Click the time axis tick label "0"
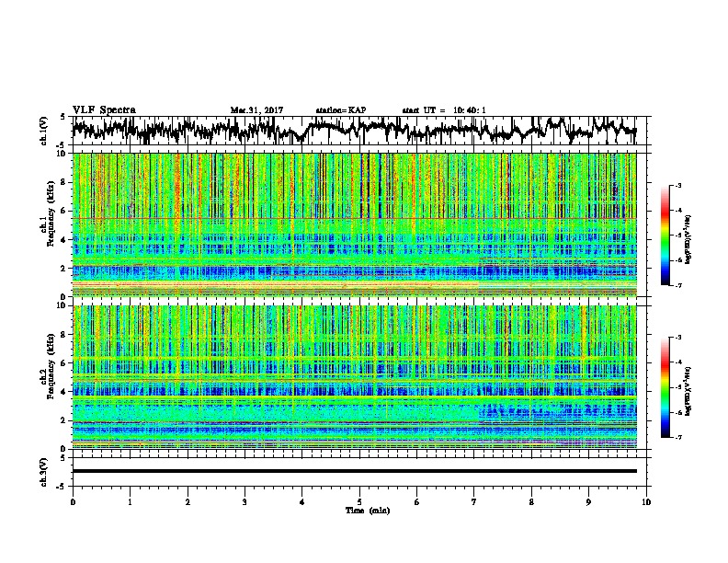728x563 pixels. [73, 502]
